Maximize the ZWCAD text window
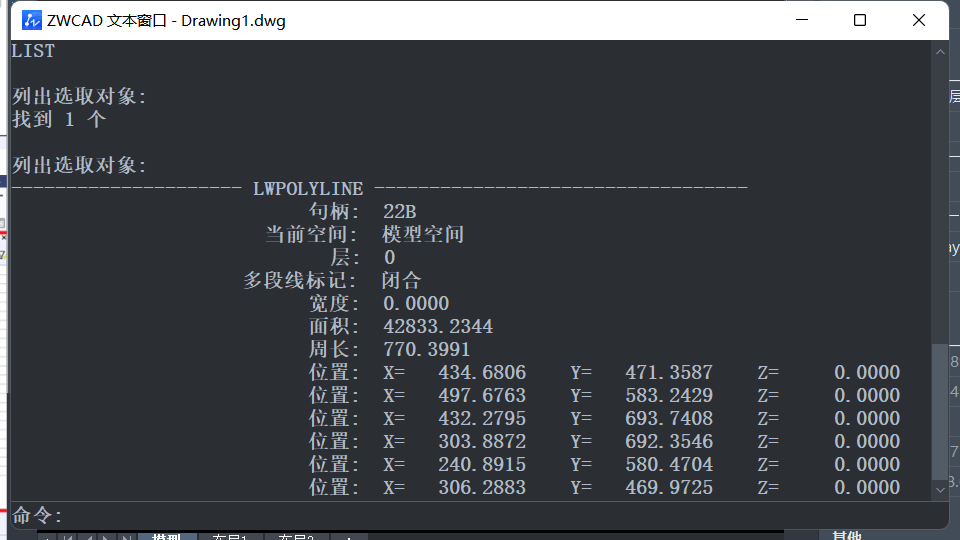This screenshot has height=540, width=960. (x=860, y=20)
